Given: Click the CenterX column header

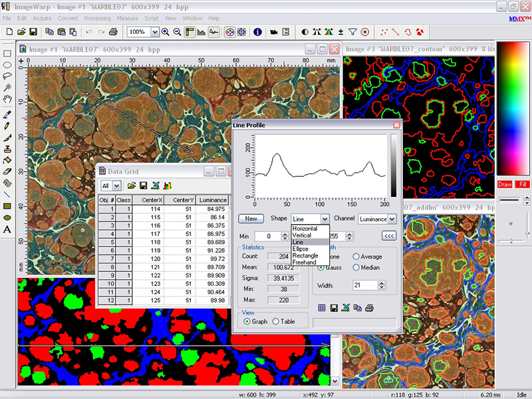Looking at the screenshot, I should (x=148, y=200).
